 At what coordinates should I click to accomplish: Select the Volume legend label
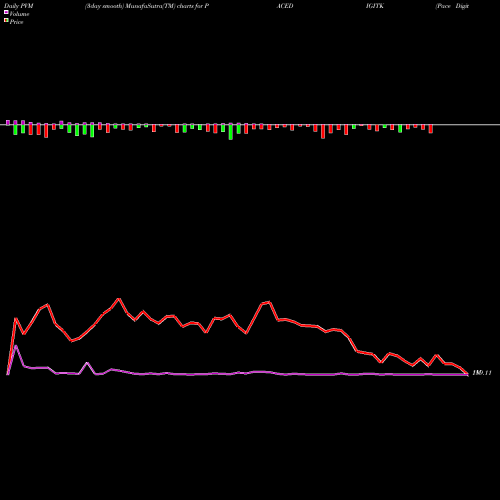point(19,14)
